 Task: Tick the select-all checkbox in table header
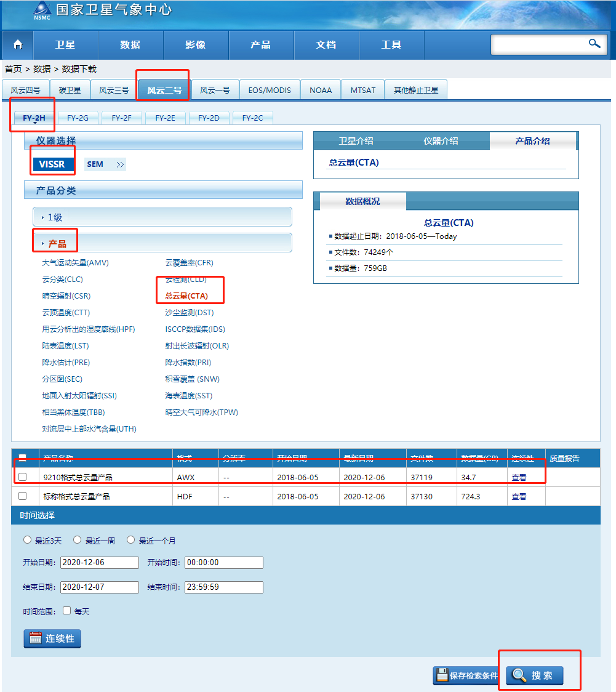coord(23,457)
